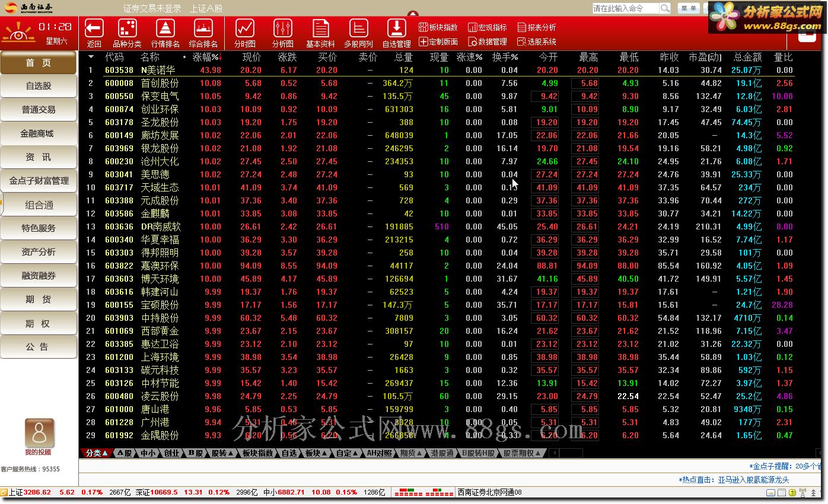Screen dimensions: 828x504
Task: Open 融资融券 in the sidebar
Action: click(x=39, y=276)
